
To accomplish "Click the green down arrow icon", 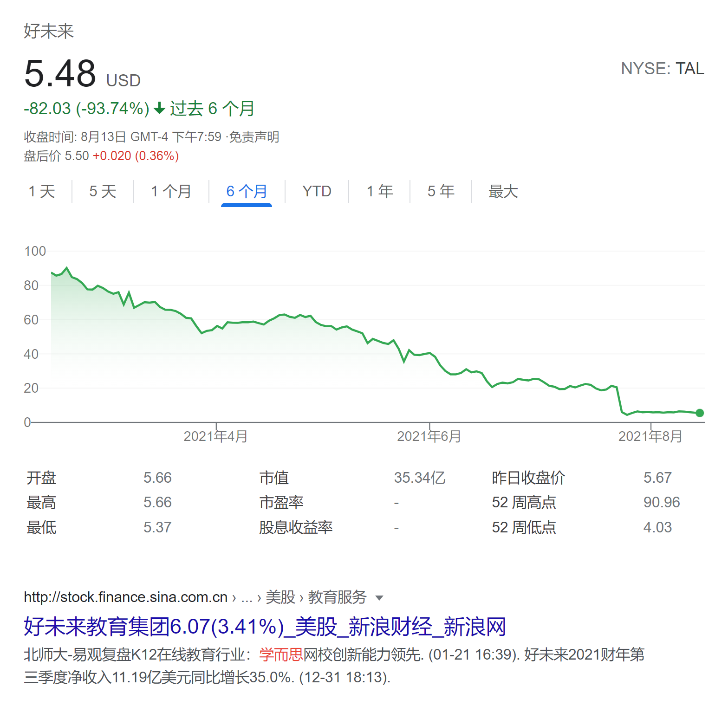I will (x=159, y=109).
